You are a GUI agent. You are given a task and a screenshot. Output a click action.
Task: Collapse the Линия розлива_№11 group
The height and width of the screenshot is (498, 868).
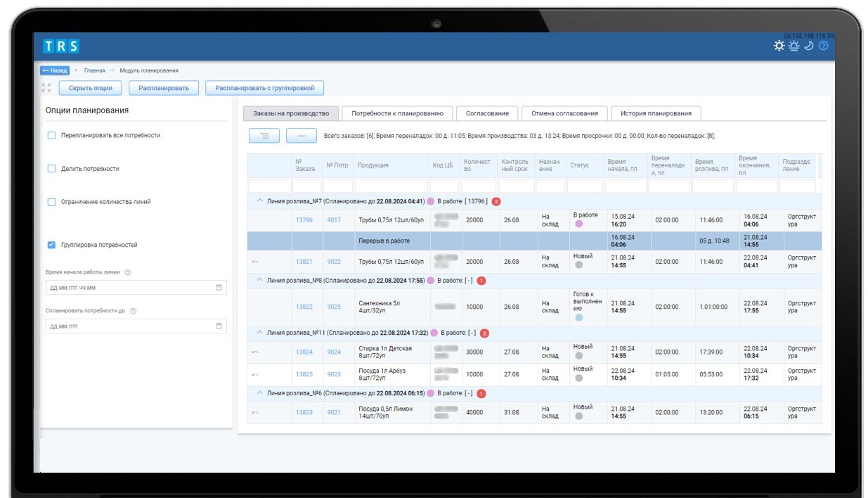(x=259, y=333)
